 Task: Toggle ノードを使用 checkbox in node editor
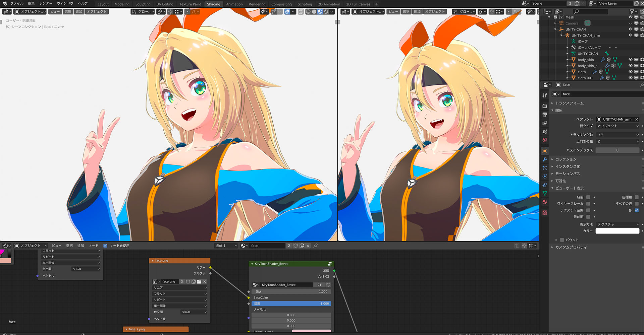click(105, 246)
